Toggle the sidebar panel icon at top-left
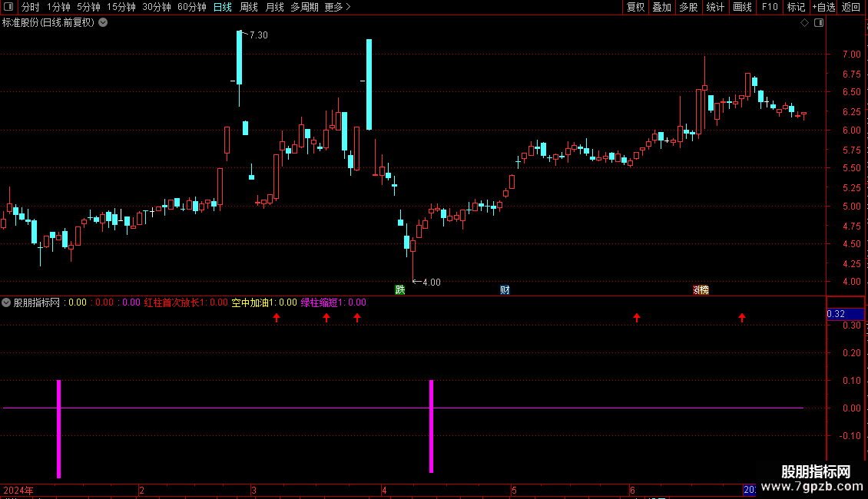 tap(8, 7)
